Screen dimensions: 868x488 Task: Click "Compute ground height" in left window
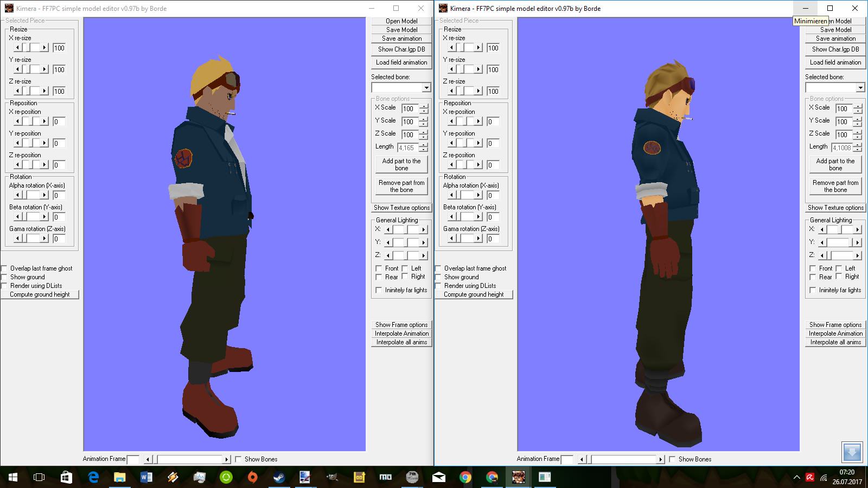(x=40, y=294)
